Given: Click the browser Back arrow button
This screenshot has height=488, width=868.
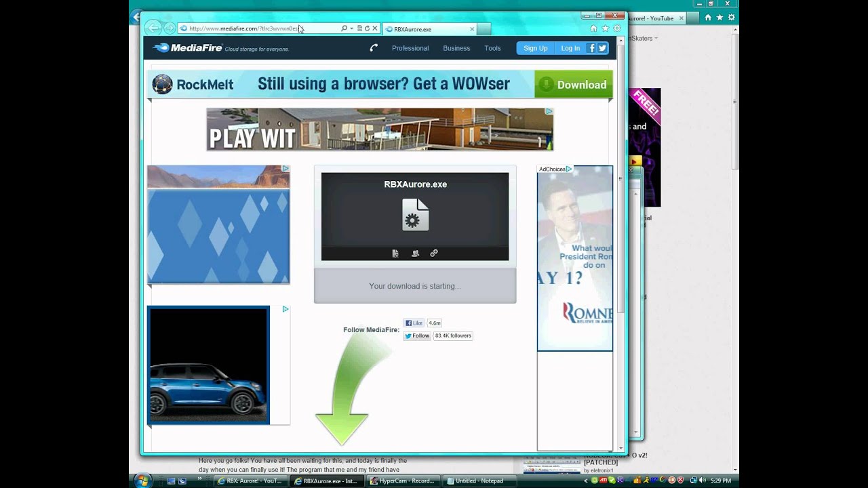Looking at the screenshot, I should 154,28.
